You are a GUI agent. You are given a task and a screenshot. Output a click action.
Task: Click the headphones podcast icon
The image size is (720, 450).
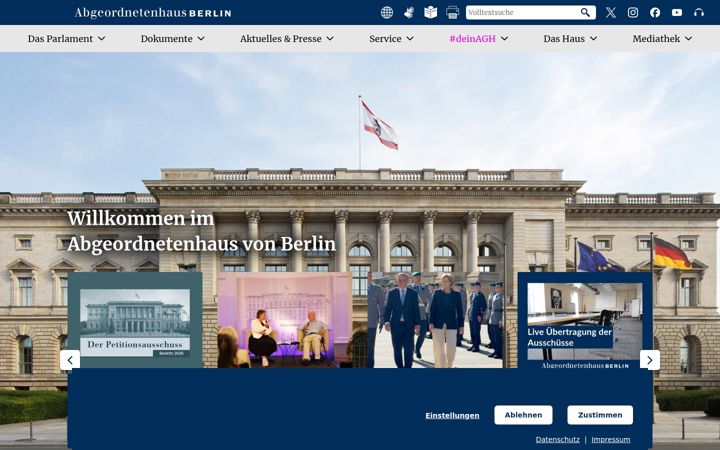click(x=699, y=12)
